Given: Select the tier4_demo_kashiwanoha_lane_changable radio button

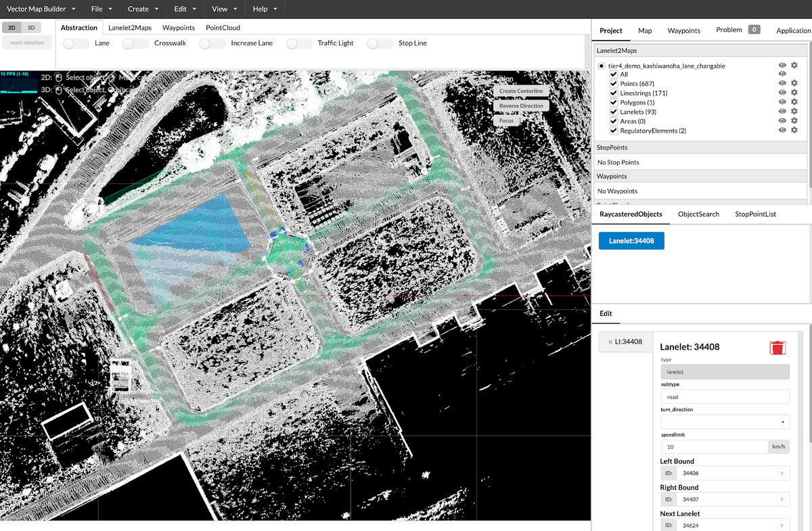Looking at the screenshot, I should coord(602,66).
